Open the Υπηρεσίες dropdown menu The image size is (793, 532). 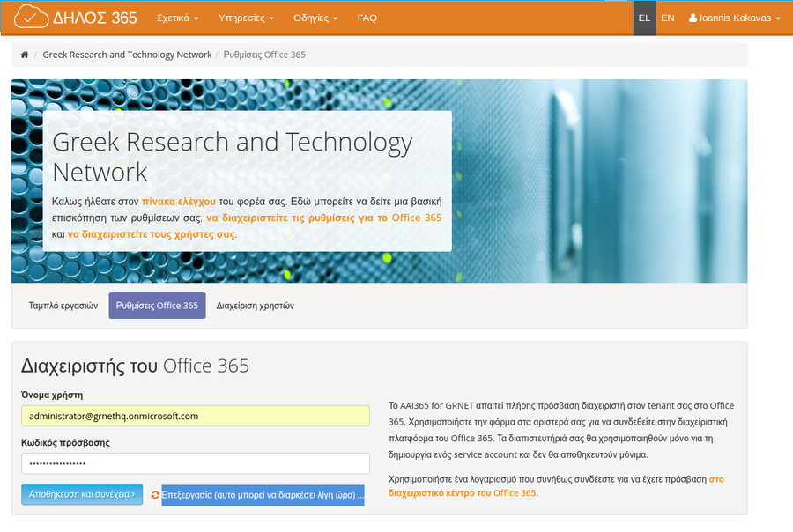246,18
